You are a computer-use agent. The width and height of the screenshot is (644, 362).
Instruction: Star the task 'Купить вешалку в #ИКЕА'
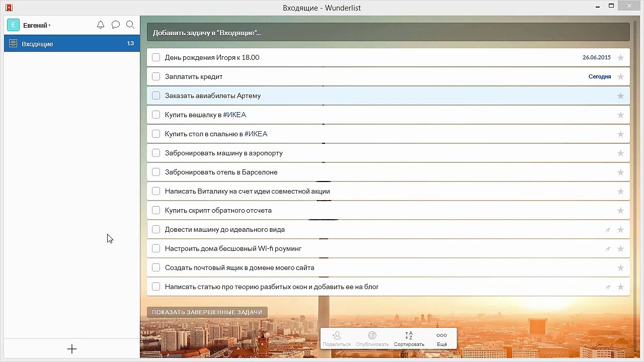point(620,115)
